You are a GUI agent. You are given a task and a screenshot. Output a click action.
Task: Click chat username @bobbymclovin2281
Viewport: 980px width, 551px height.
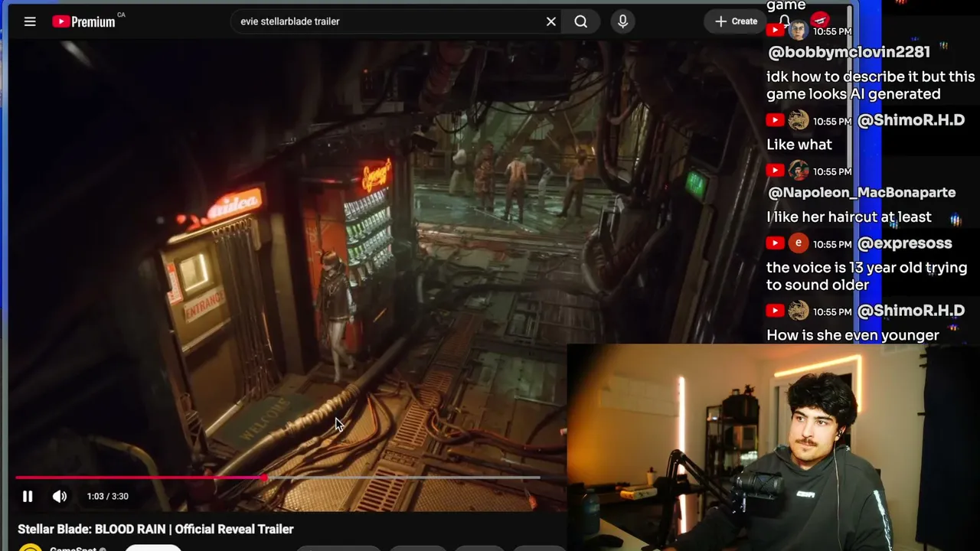tap(848, 52)
